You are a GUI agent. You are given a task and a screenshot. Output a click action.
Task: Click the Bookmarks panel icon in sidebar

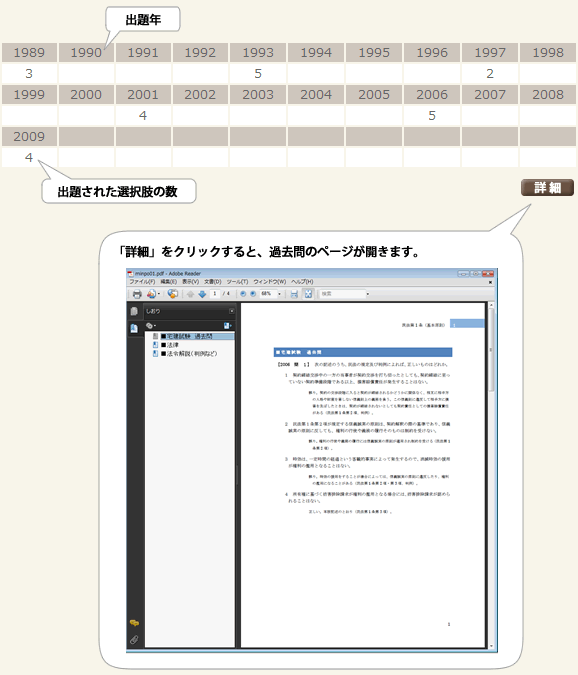point(134,329)
